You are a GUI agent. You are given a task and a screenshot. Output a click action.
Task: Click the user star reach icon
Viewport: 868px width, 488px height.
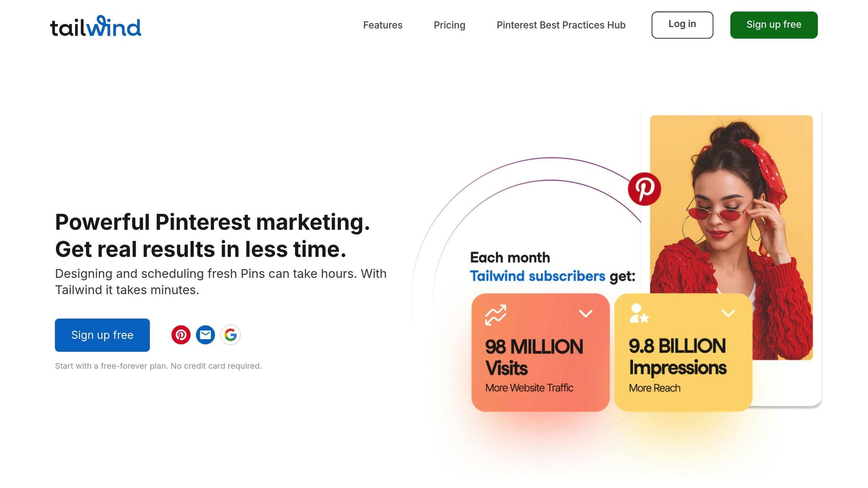click(639, 314)
